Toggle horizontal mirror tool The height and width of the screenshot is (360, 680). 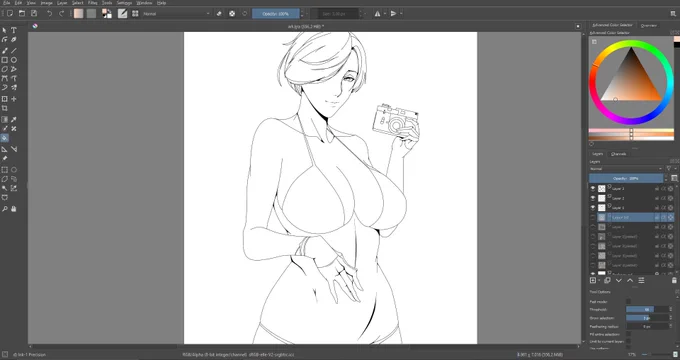coord(377,14)
